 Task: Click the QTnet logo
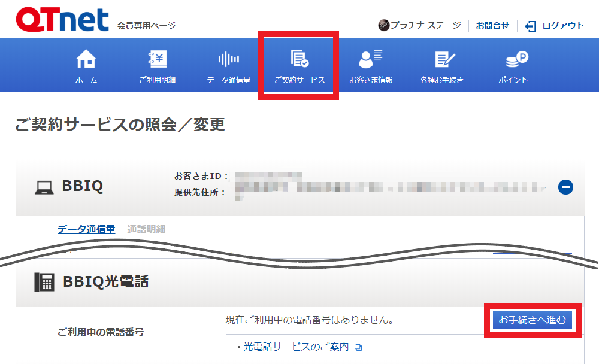(62, 20)
